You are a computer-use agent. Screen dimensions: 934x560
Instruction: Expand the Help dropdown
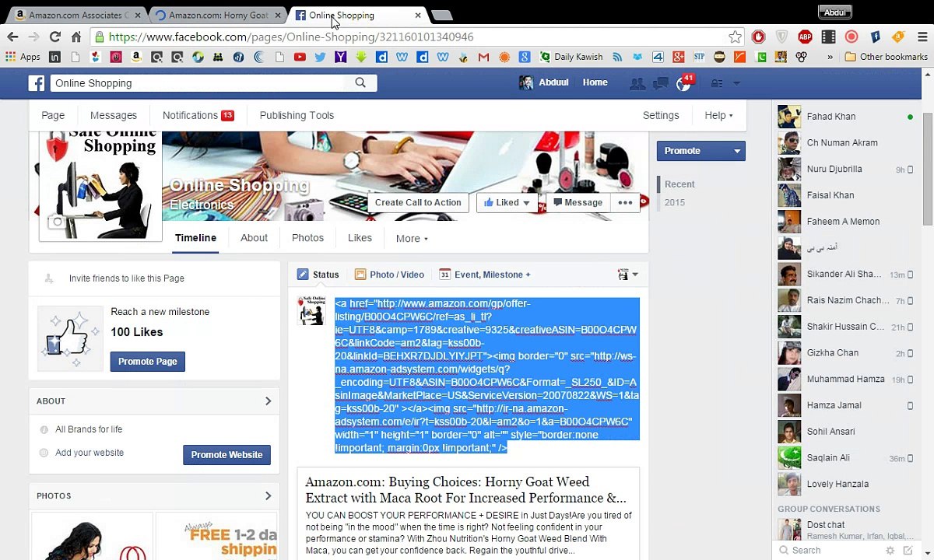pyautogui.click(x=718, y=115)
